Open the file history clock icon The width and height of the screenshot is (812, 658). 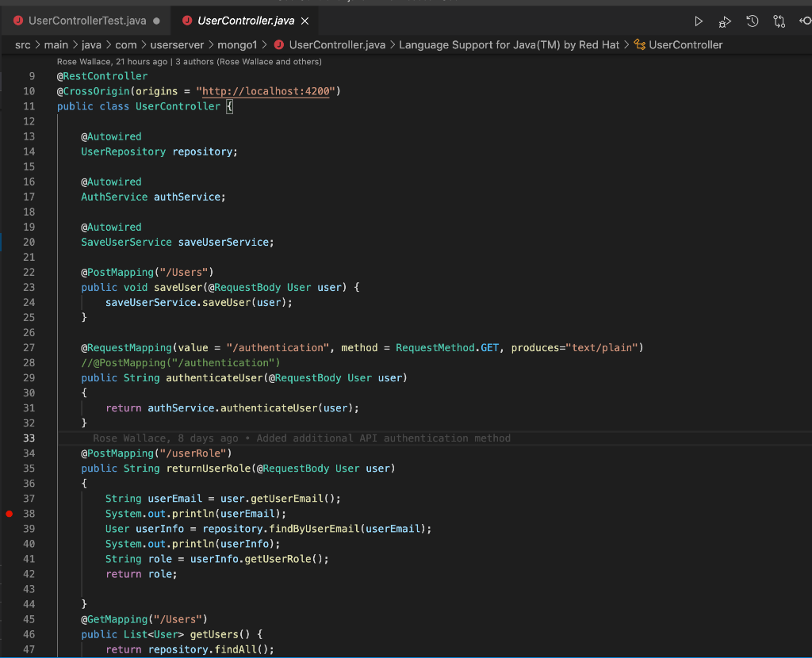[753, 21]
